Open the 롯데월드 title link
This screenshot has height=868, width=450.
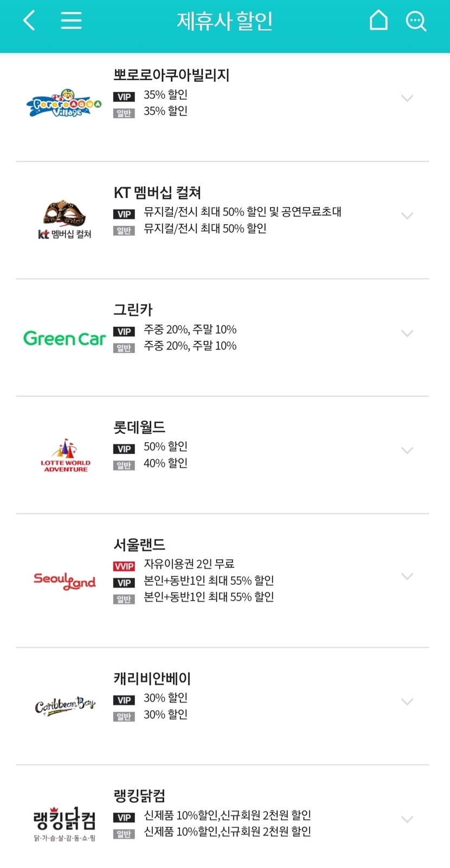(x=139, y=427)
